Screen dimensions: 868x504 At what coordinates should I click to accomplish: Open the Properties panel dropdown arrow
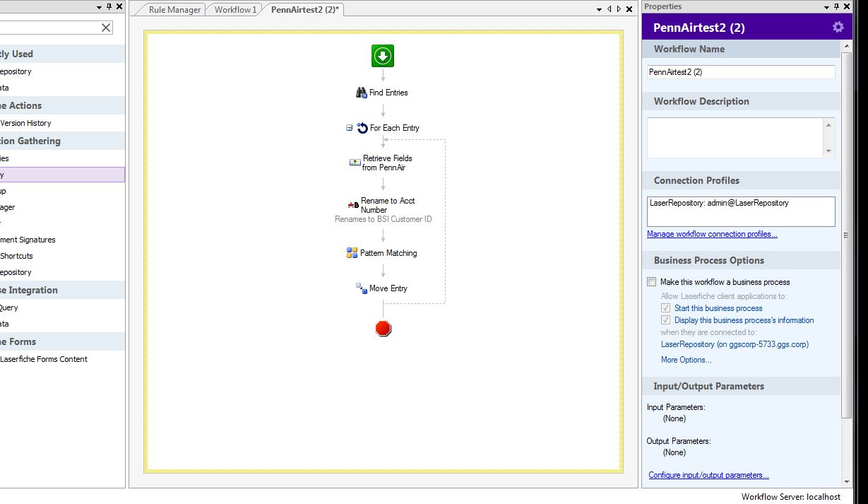(x=827, y=6)
